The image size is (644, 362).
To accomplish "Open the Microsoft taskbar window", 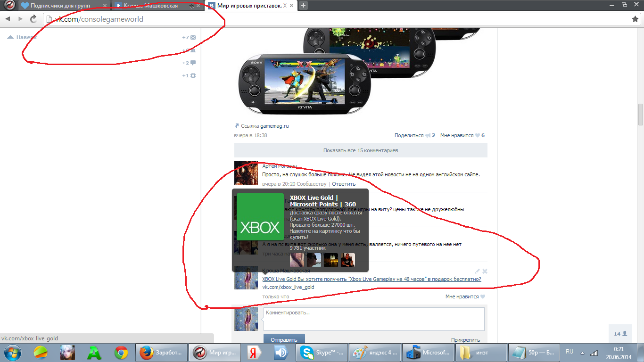I will pyautogui.click(x=429, y=352).
